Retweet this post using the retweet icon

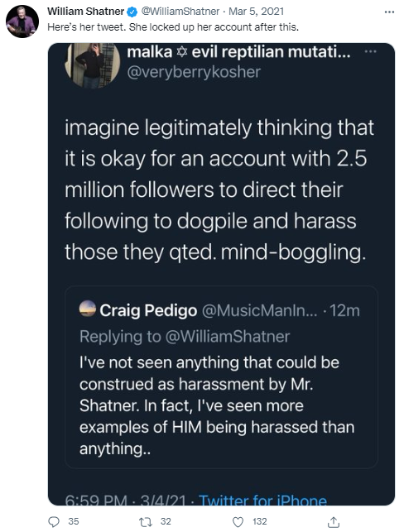(x=146, y=521)
